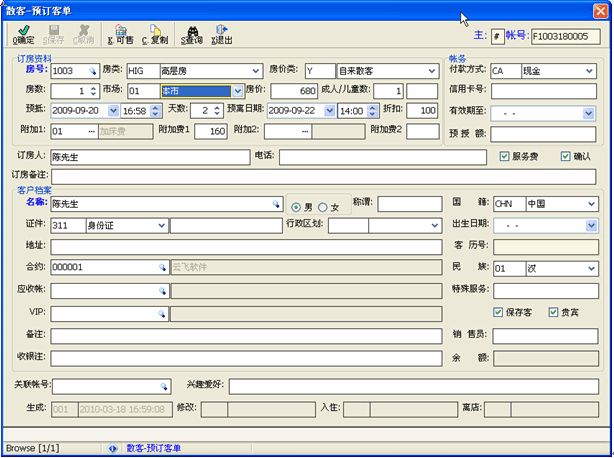The image size is (614, 458).
Task: Open the 民族 汉 dropdown
Action: (x=591, y=269)
